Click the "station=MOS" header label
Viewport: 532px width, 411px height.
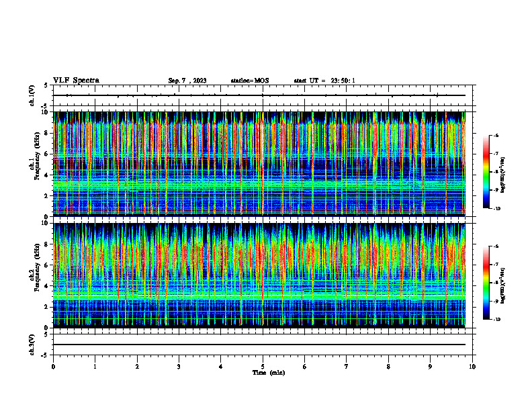250,81
